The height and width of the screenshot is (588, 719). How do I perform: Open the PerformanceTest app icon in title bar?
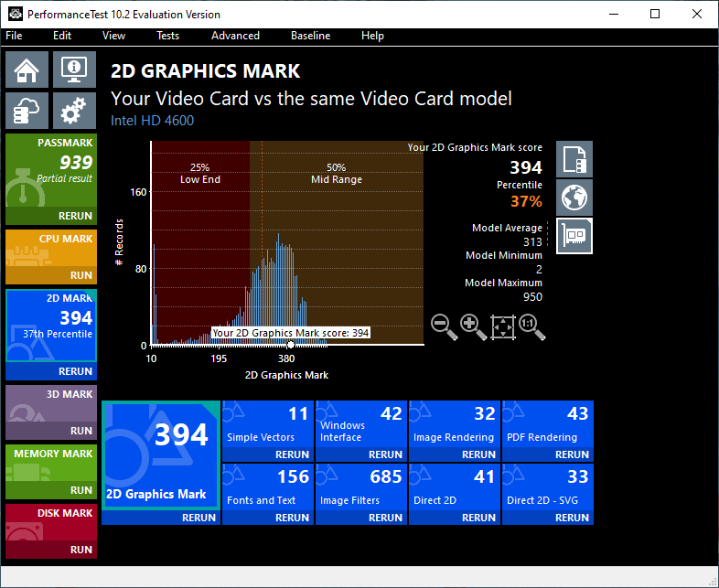(x=16, y=15)
